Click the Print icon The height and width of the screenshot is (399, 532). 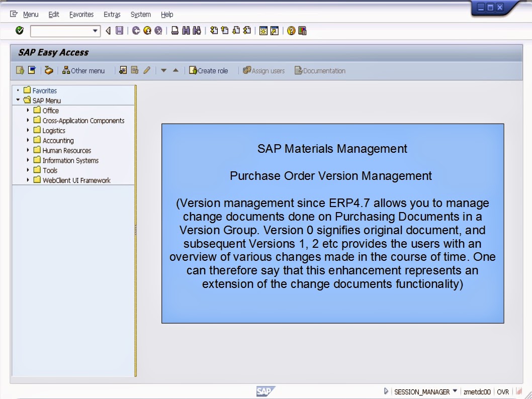pyautogui.click(x=174, y=31)
